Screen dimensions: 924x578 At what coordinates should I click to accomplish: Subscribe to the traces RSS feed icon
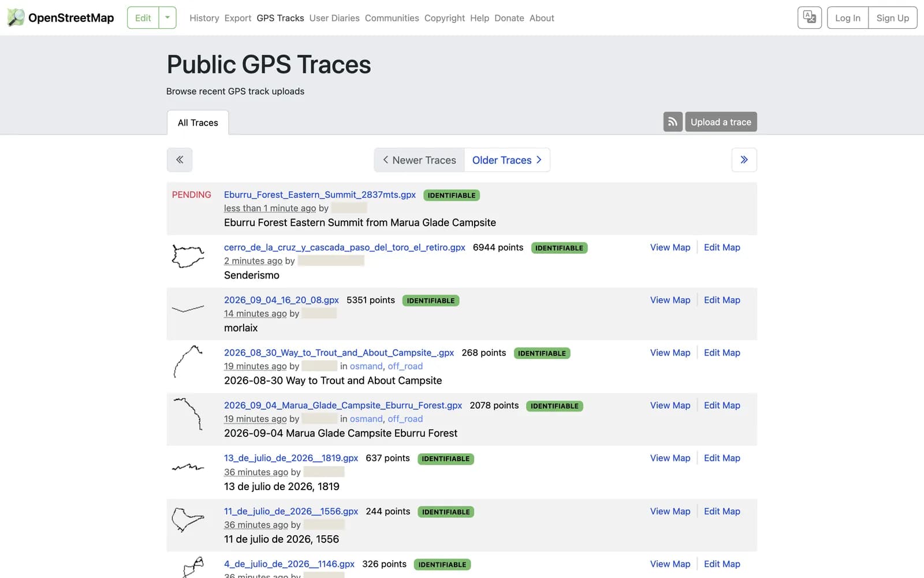tap(673, 122)
